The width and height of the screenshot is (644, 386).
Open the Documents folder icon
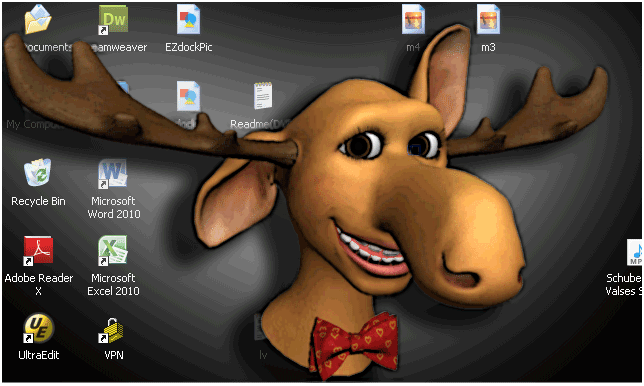click(38, 20)
